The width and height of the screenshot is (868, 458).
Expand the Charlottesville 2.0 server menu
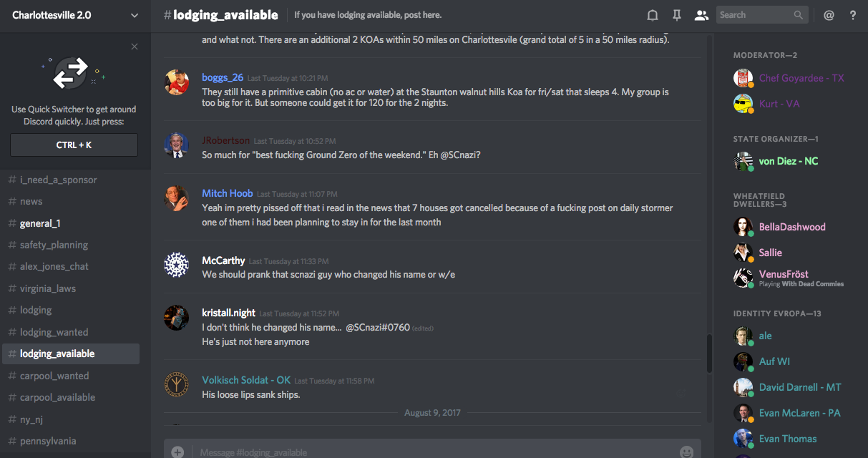135,15
